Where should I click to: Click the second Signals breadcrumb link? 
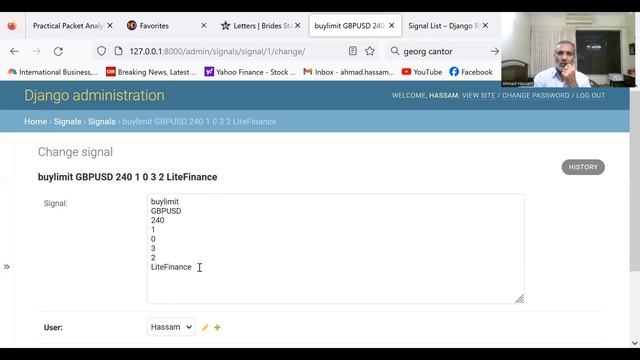click(x=102, y=122)
